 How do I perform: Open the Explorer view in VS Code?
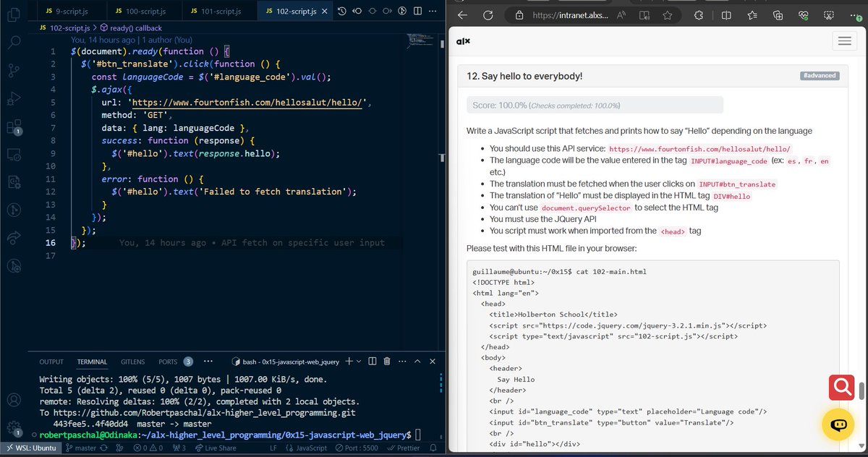(x=13, y=13)
